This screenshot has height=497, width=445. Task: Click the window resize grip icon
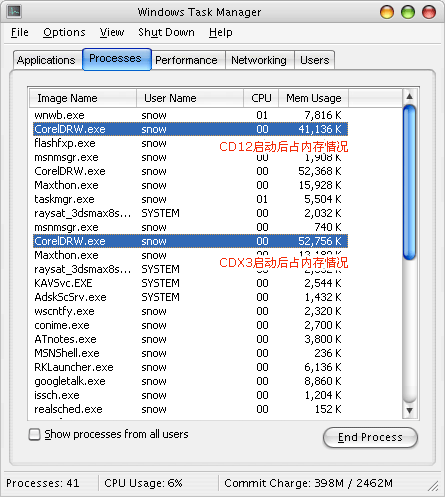tap(433, 486)
